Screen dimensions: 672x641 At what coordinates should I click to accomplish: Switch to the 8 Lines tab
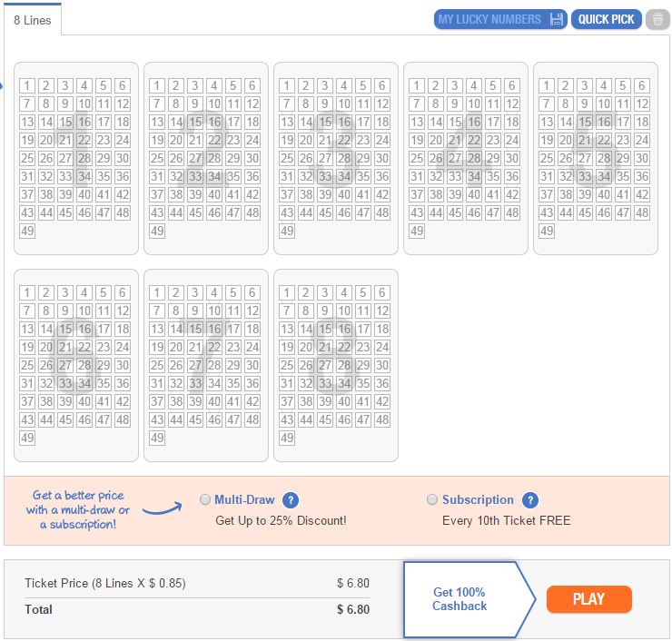coord(33,20)
